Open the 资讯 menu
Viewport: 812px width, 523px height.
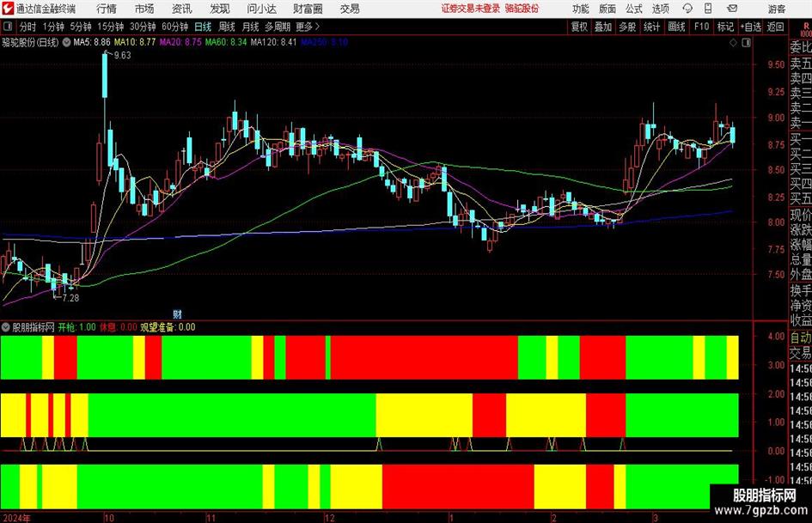(182, 9)
